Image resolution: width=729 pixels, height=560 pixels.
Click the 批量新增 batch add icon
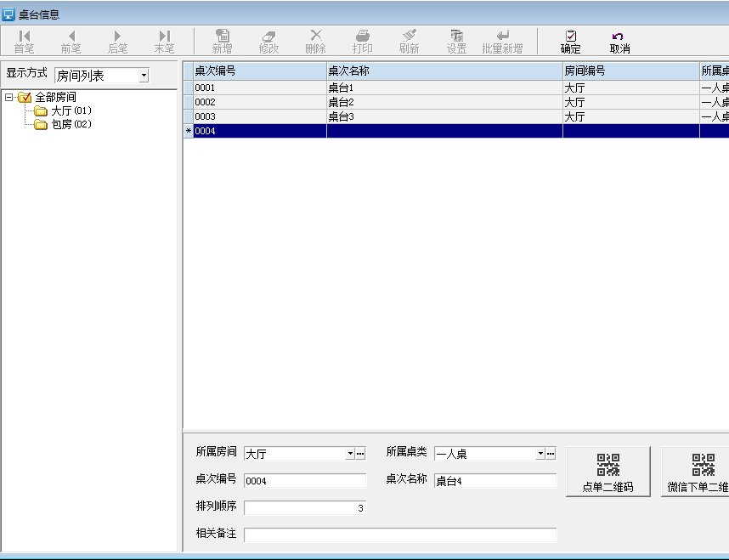click(502, 36)
